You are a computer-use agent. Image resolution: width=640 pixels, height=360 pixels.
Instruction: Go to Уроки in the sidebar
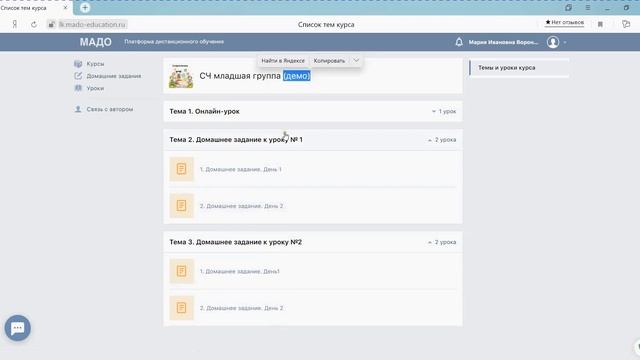[x=95, y=88]
